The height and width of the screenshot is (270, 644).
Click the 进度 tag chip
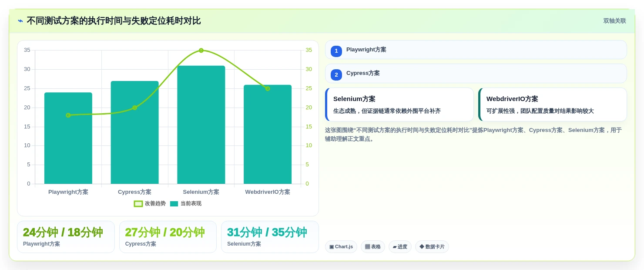400,247
